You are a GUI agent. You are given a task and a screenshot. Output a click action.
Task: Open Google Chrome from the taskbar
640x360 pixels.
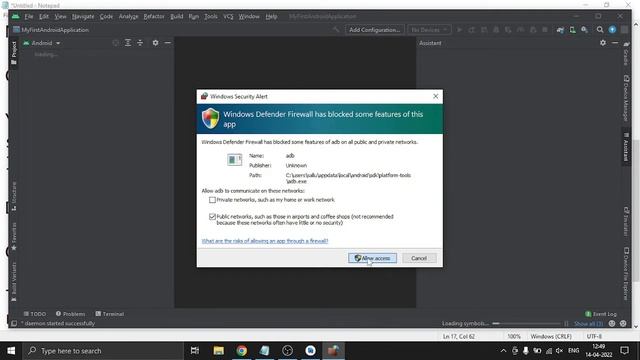pyautogui.click(x=241, y=351)
